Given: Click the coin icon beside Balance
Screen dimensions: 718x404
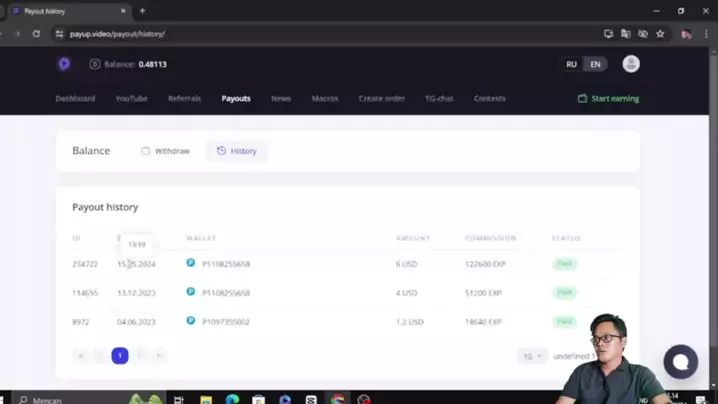Looking at the screenshot, I should (x=95, y=64).
